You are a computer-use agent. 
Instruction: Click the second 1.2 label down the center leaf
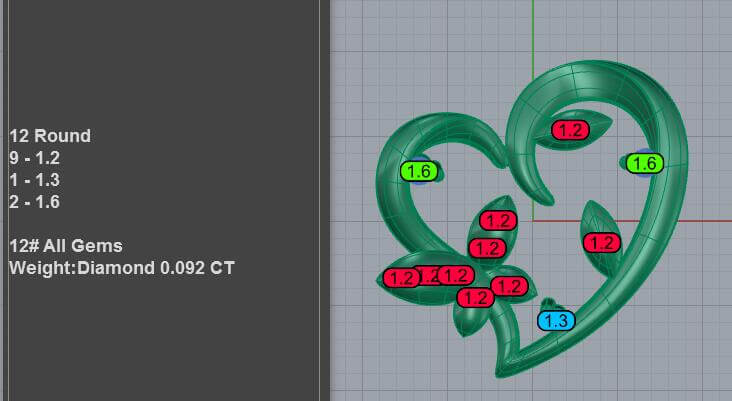487,248
